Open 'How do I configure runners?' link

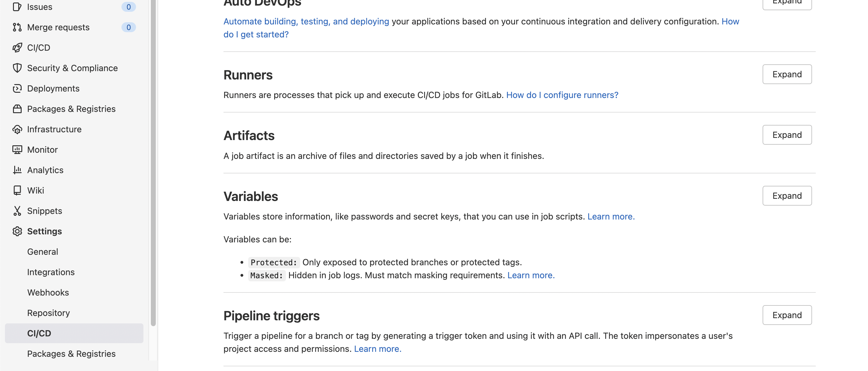click(562, 95)
